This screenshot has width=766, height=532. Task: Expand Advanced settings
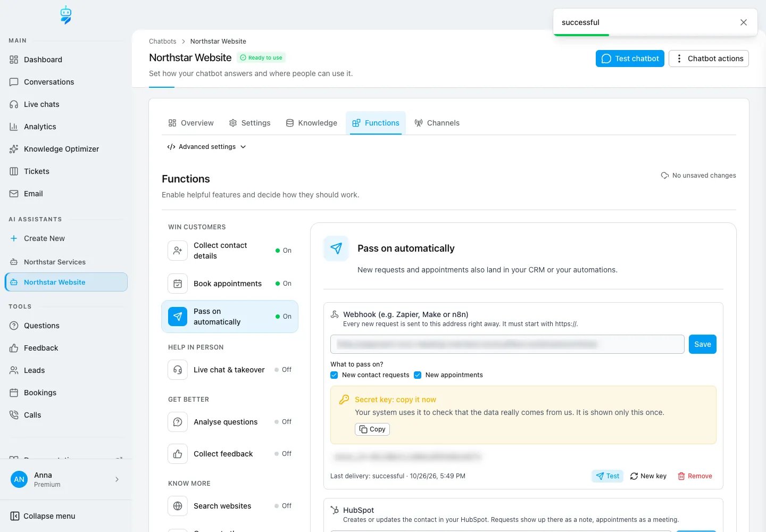(x=206, y=147)
